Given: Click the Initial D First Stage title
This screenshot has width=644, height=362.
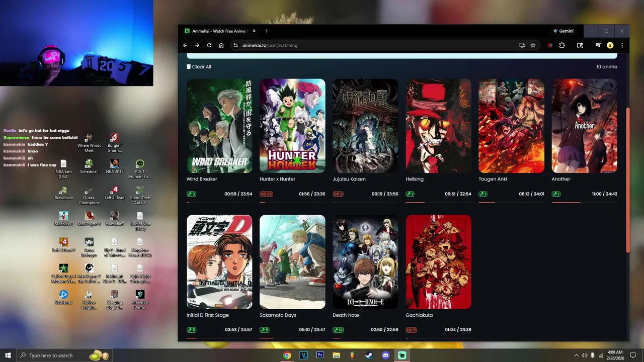Looking at the screenshot, I should (207, 315).
